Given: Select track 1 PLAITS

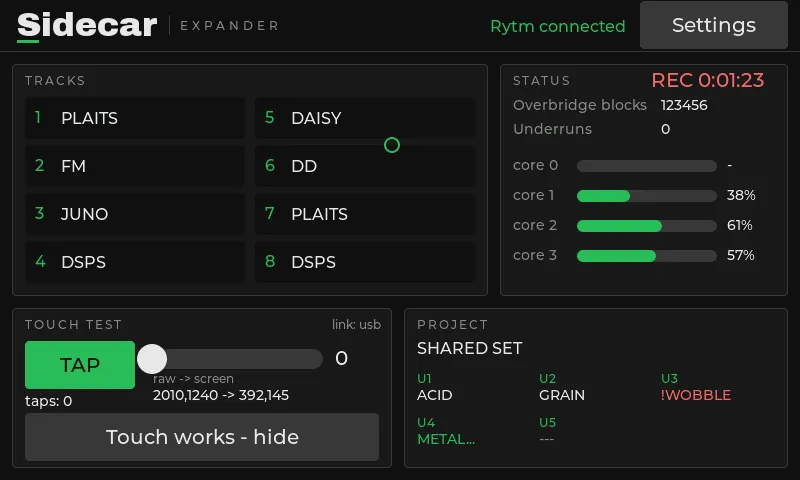Looking at the screenshot, I should click(x=135, y=118).
